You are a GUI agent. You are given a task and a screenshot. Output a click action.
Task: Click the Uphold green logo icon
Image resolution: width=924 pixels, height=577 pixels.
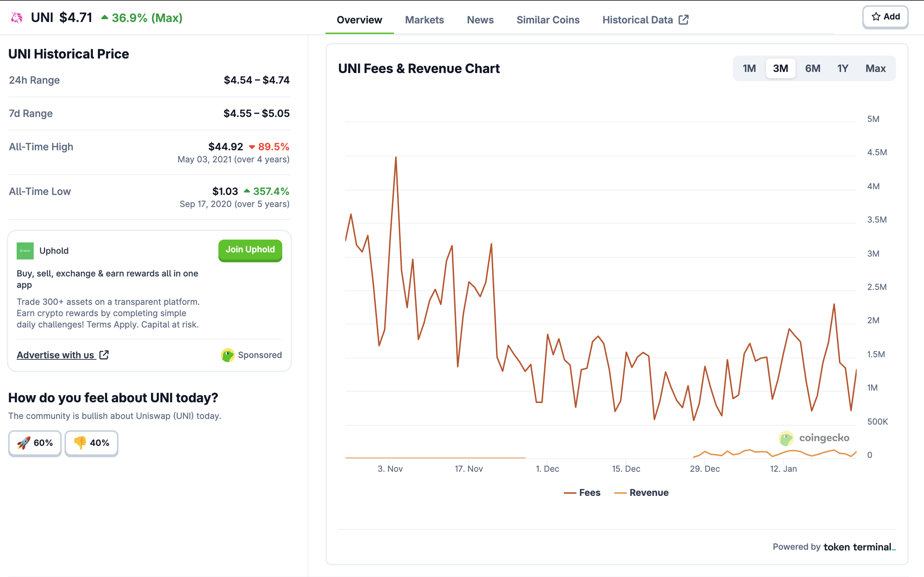click(x=25, y=251)
